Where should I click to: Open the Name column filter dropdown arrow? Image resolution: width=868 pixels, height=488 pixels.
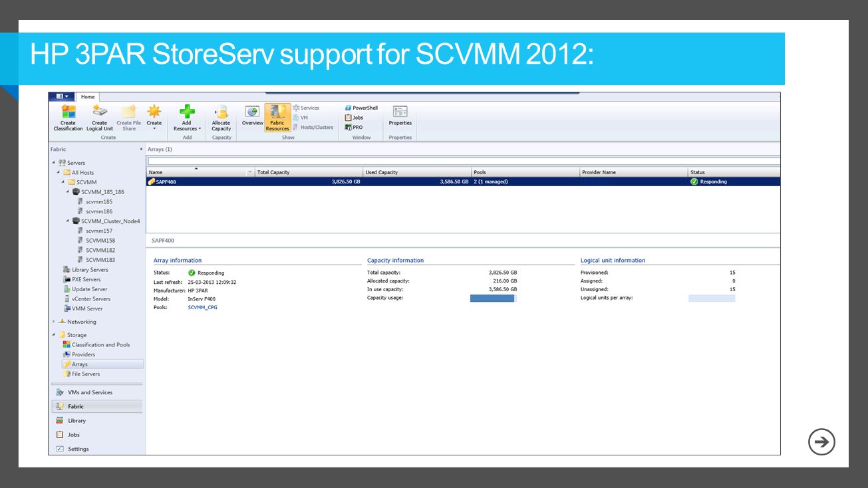pos(251,172)
